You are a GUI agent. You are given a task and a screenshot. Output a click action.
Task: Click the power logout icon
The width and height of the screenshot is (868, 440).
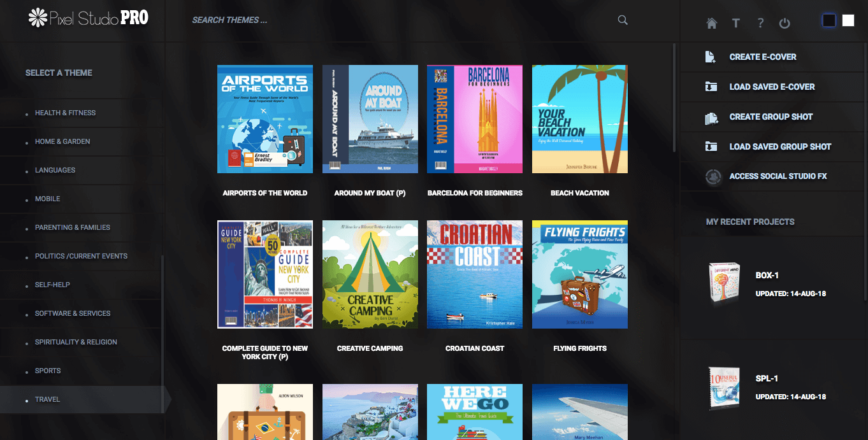(785, 24)
